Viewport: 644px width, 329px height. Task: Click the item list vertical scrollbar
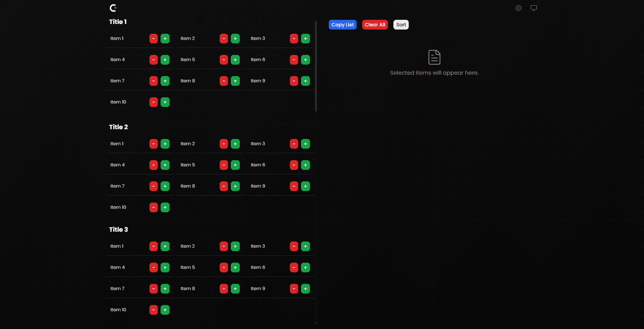316,66
